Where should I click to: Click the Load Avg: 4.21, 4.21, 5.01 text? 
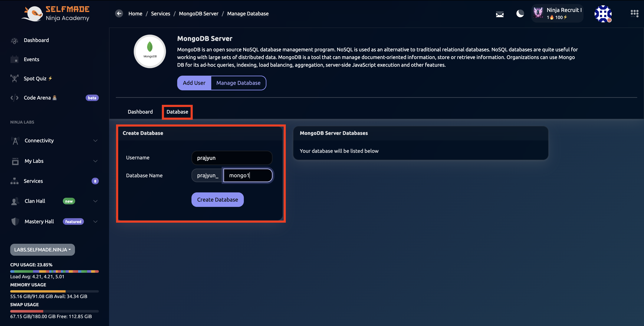(x=37, y=277)
